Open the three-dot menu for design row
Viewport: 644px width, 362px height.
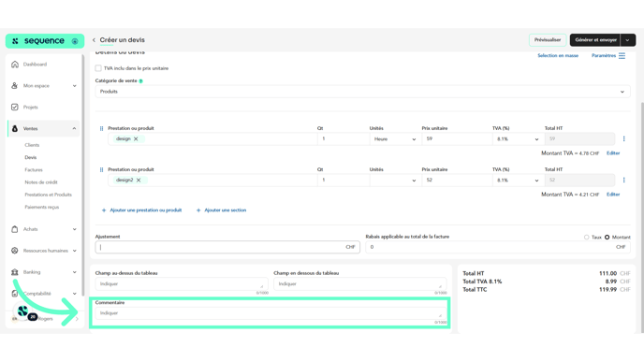point(623,139)
